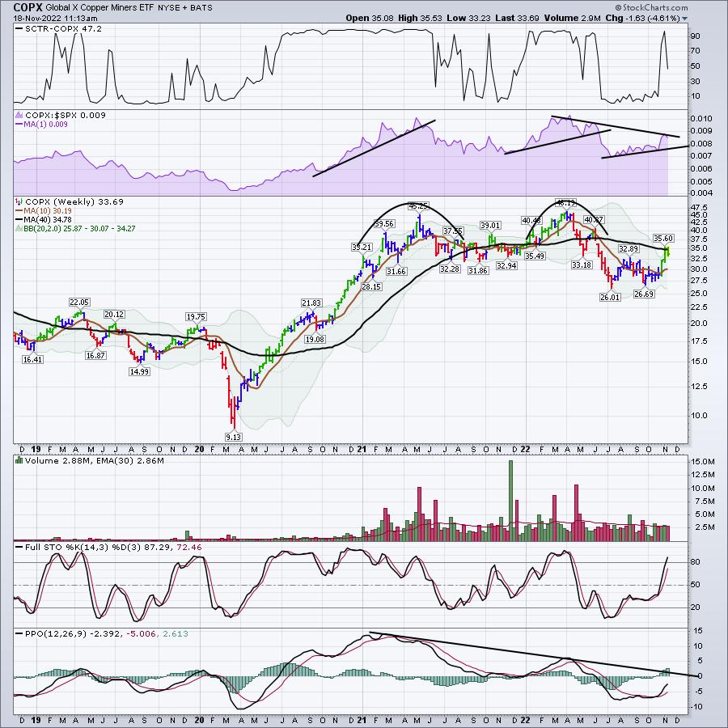Click the 20 year marker below price chart
Viewport: 728px width, 728px height.
200,447
